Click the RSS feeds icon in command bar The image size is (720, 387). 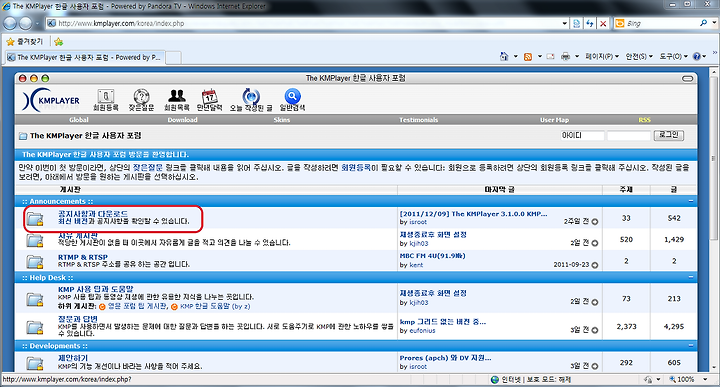point(528,56)
